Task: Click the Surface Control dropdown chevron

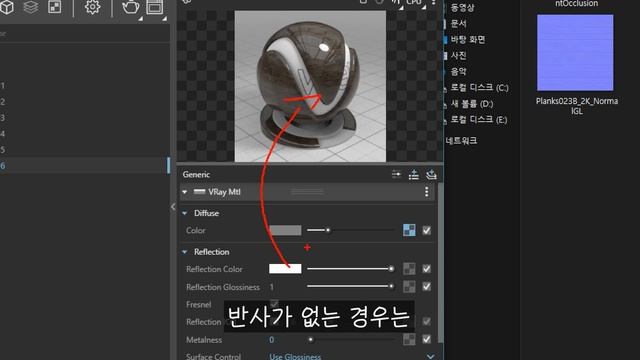Action: pos(430,356)
